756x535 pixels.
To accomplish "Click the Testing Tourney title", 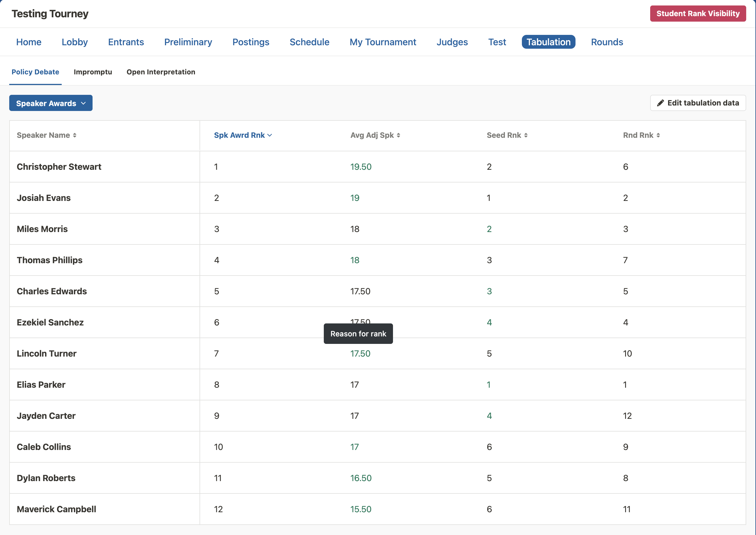I will tap(50, 14).
